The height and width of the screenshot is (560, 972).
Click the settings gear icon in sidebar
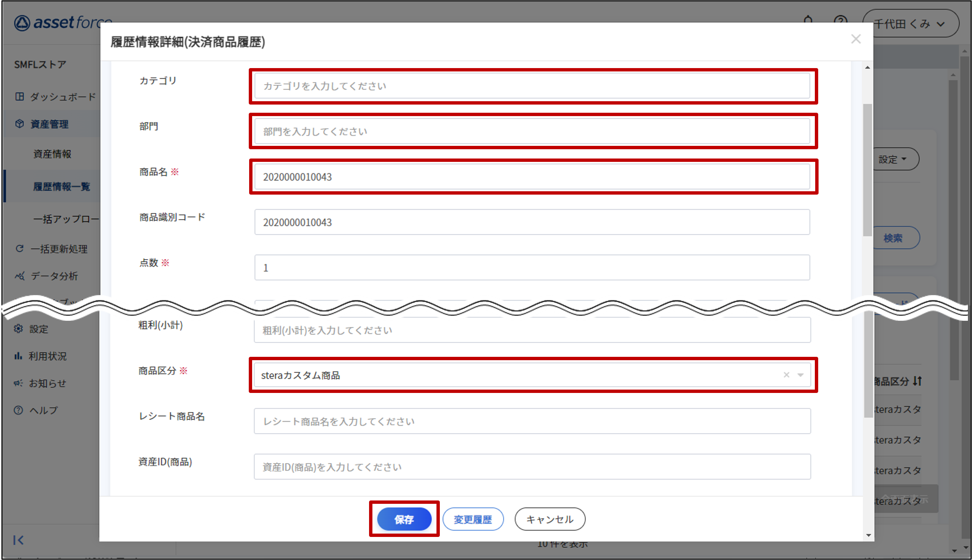point(19,329)
